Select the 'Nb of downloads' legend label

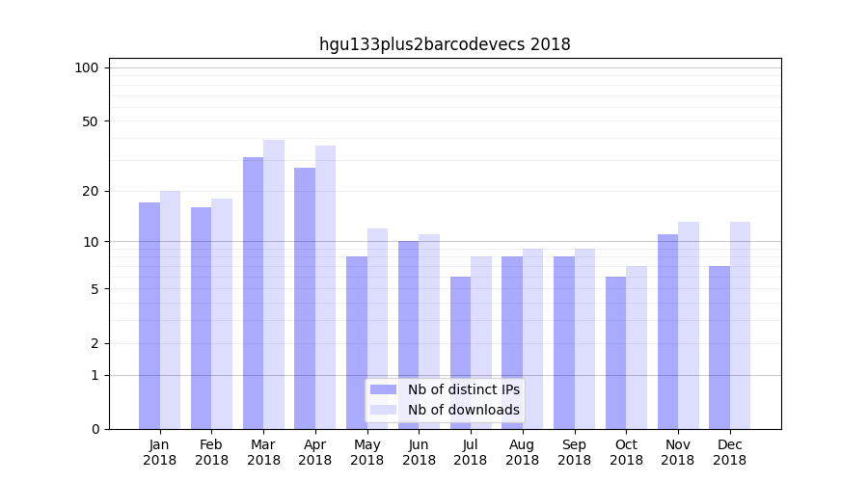pos(463,410)
